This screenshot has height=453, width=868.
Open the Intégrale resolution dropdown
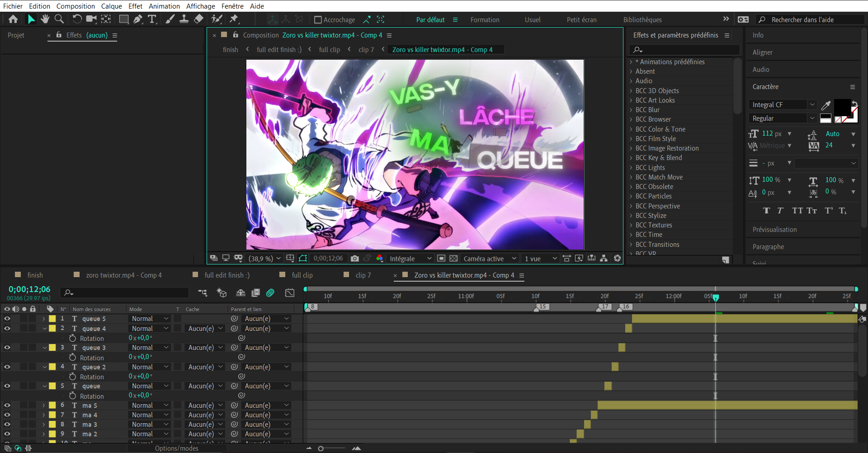click(x=410, y=259)
